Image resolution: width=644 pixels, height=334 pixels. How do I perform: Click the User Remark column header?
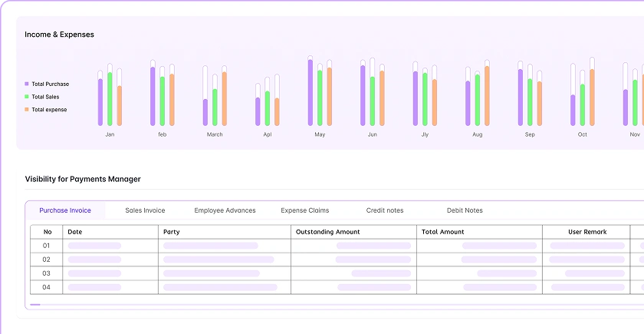587,232
